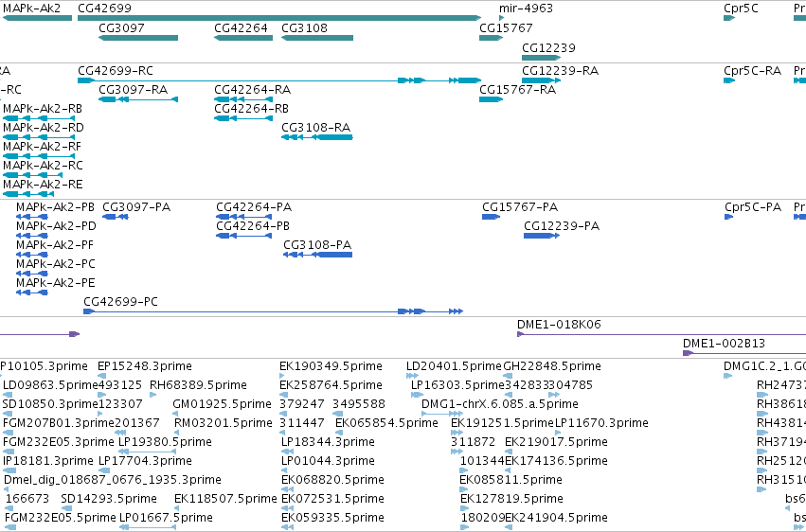Viewport: 806px width, 532px height.
Task: Select the MAPk-Ak2-PC protein label
Action: point(56,264)
